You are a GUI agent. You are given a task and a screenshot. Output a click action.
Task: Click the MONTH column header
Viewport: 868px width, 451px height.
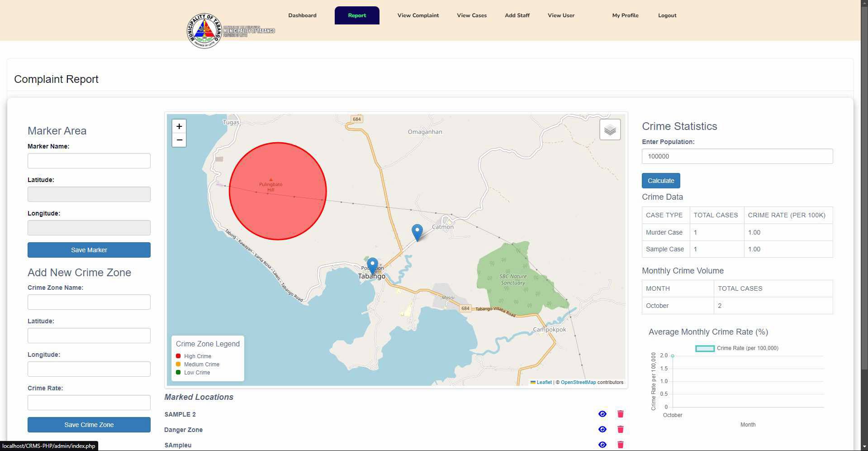(678, 288)
